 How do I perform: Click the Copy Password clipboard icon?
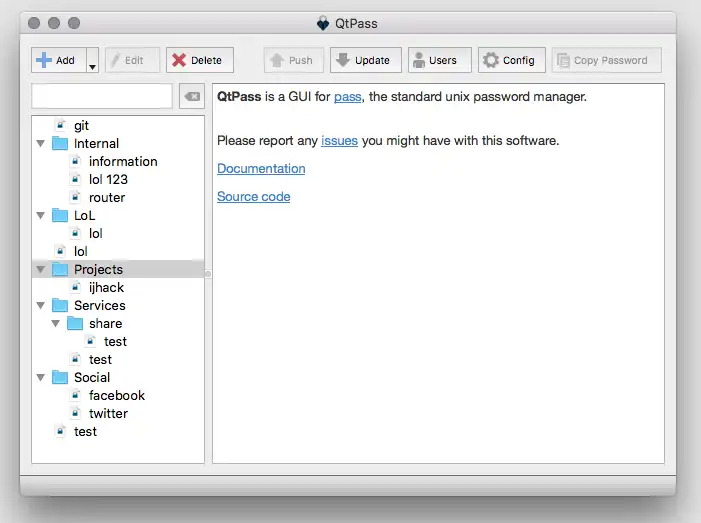pos(563,60)
